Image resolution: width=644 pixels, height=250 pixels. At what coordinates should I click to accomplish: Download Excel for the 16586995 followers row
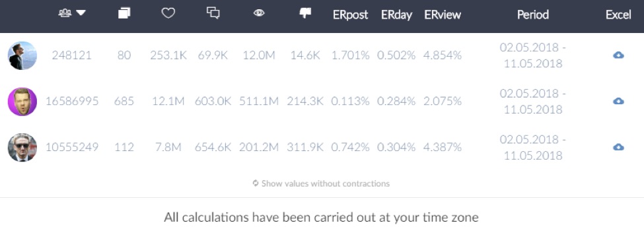tap(618, 101)
